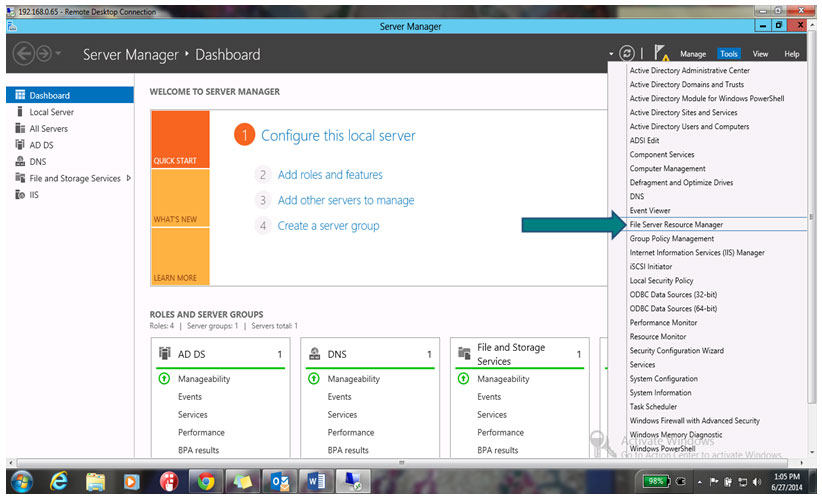Open the Help menu
The height and width of the screenshot is (501, 822).
[792, 53]
